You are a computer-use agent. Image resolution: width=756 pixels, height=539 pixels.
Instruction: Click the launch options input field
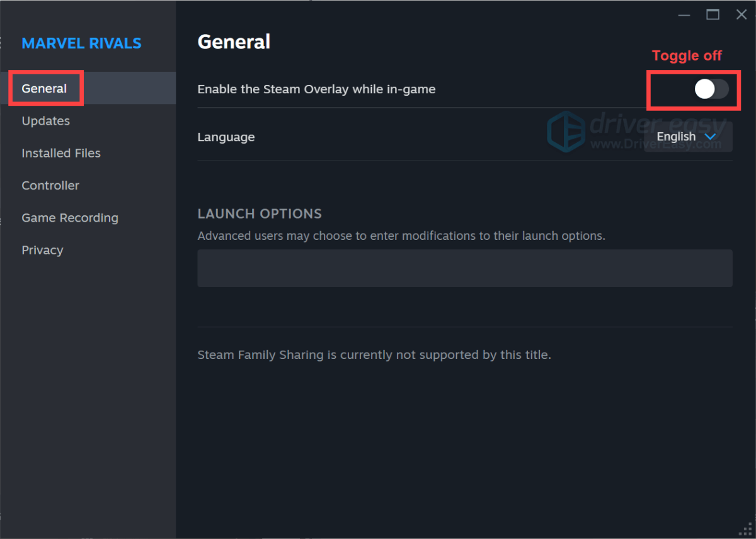point(465,268)
